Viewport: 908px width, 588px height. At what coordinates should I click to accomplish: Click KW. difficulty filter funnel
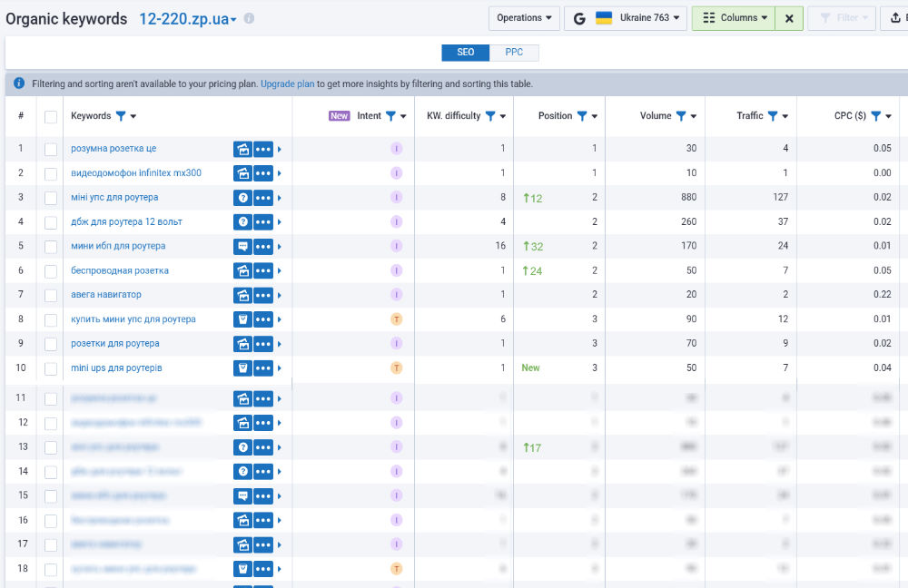[490, 116]
